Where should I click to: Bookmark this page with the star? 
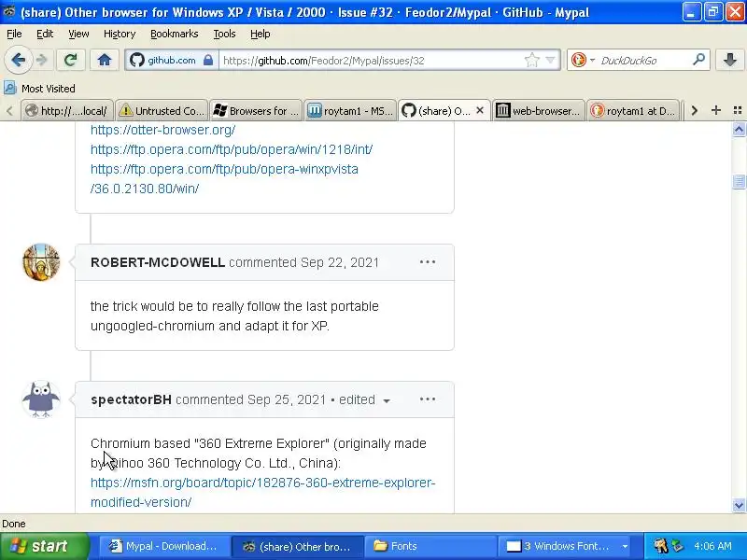pos(531,60)
